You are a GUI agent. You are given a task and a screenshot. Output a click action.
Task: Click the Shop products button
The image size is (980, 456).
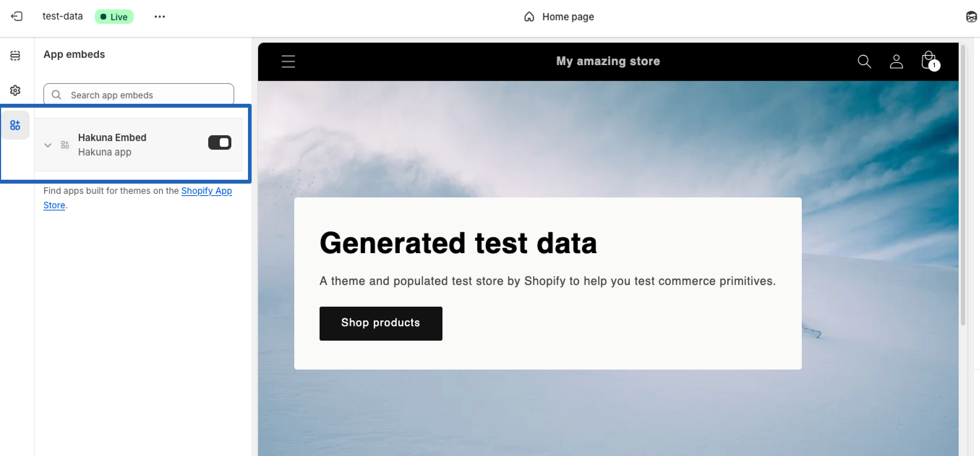380,323
